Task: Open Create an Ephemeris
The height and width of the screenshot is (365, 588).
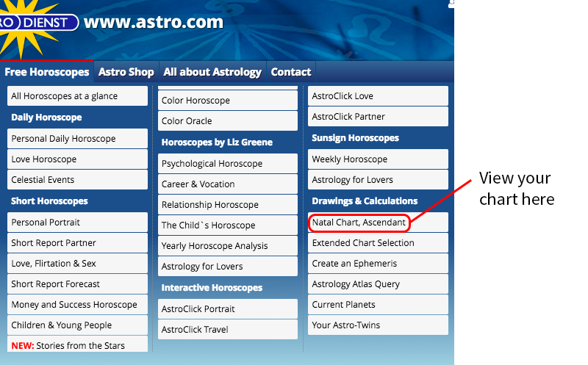Action: [378, 264]
